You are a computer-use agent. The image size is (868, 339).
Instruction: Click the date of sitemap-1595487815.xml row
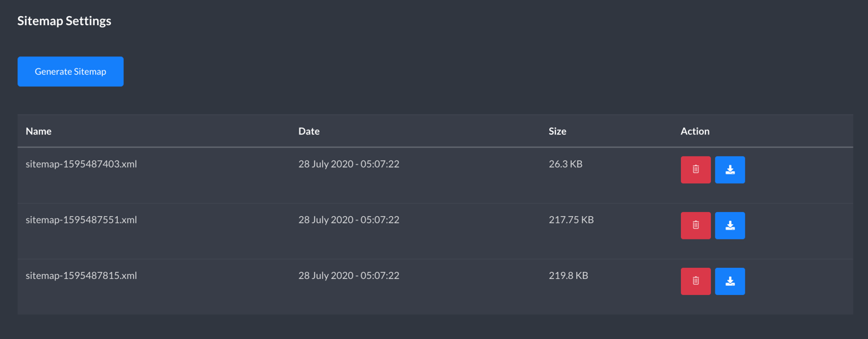coord(349,276)
